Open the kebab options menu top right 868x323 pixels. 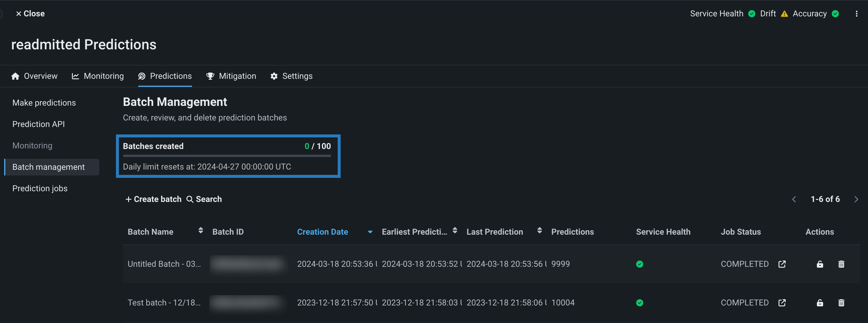tap(856, 13)
